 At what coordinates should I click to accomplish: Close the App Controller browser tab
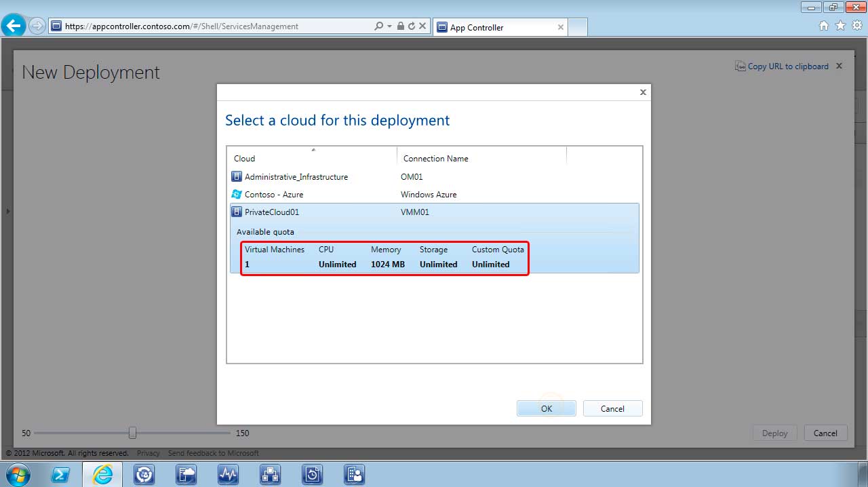pos(561,27)
